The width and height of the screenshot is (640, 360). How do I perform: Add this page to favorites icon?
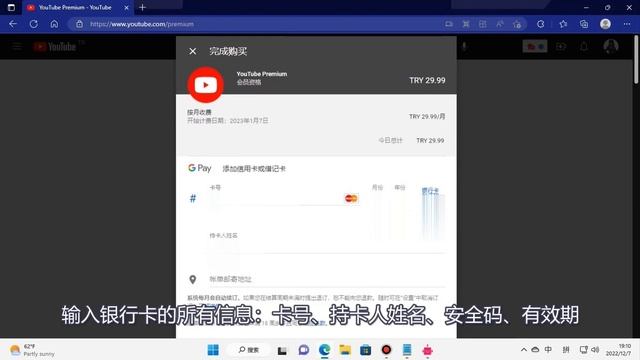pos(517,24)
